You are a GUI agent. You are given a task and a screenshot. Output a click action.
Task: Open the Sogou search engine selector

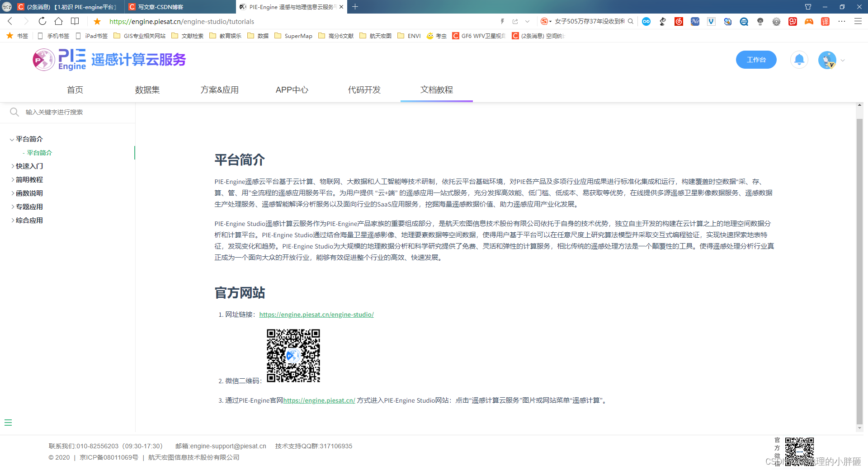(546, 21)
